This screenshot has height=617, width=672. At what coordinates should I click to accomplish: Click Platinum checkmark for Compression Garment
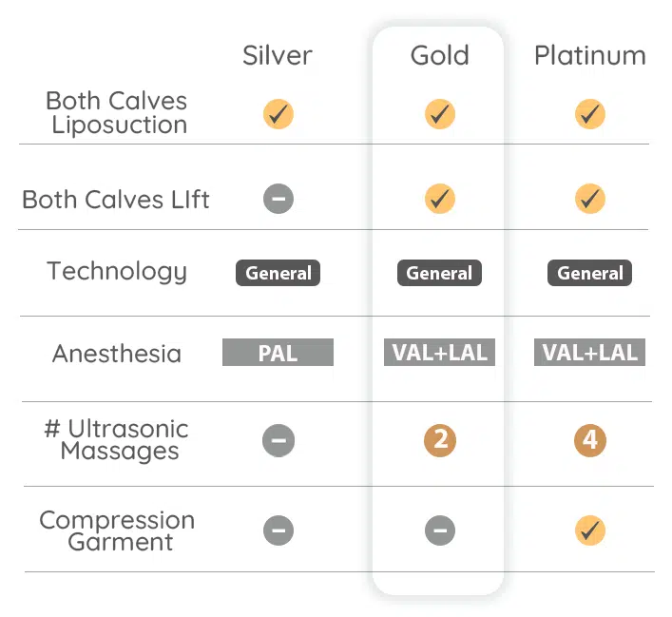589,530
